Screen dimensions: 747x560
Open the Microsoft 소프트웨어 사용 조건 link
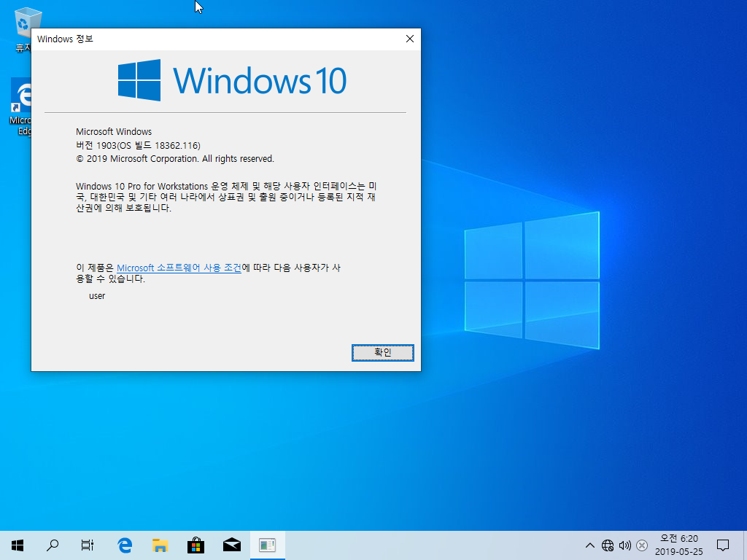tap(179, 268)
